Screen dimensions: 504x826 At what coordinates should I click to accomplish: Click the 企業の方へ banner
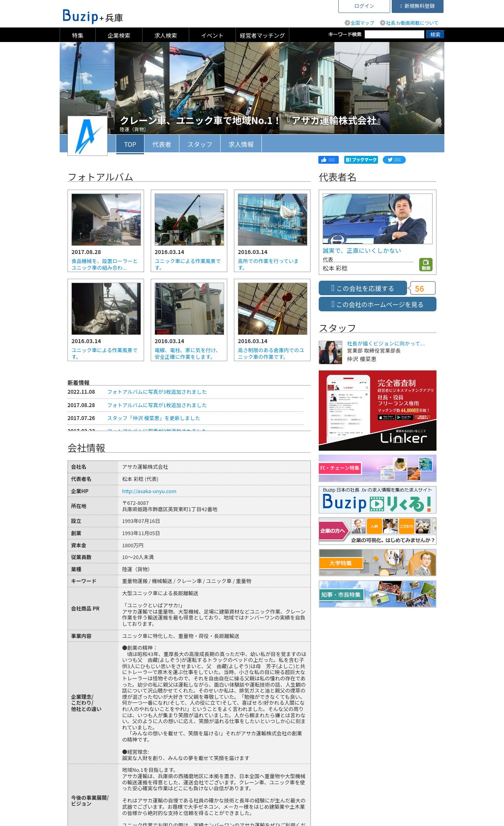[378, 531]
